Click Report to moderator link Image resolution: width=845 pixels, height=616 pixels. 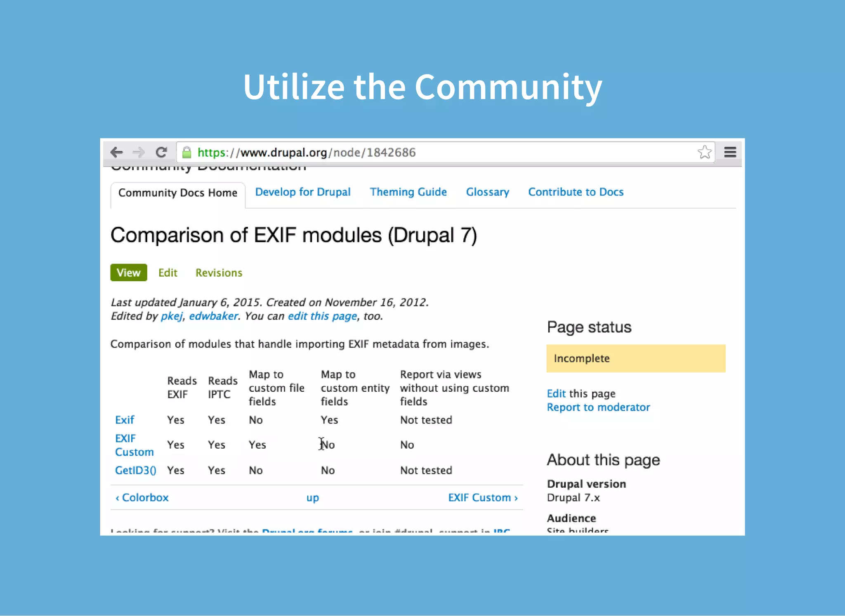[598, 407]
